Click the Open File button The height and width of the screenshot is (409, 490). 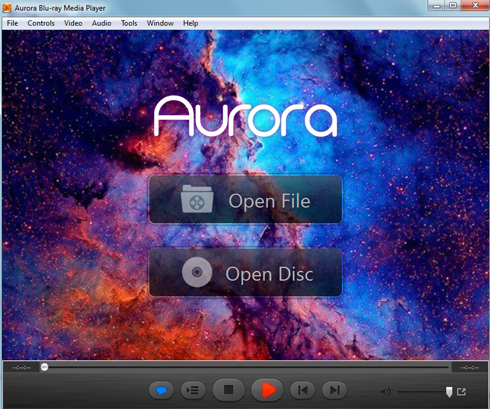click(245, 199)
